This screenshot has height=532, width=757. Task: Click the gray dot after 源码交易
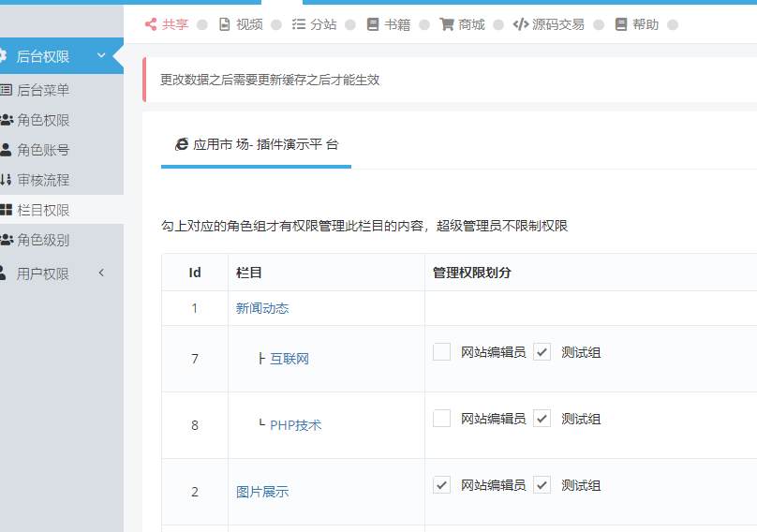pos(599,24)
